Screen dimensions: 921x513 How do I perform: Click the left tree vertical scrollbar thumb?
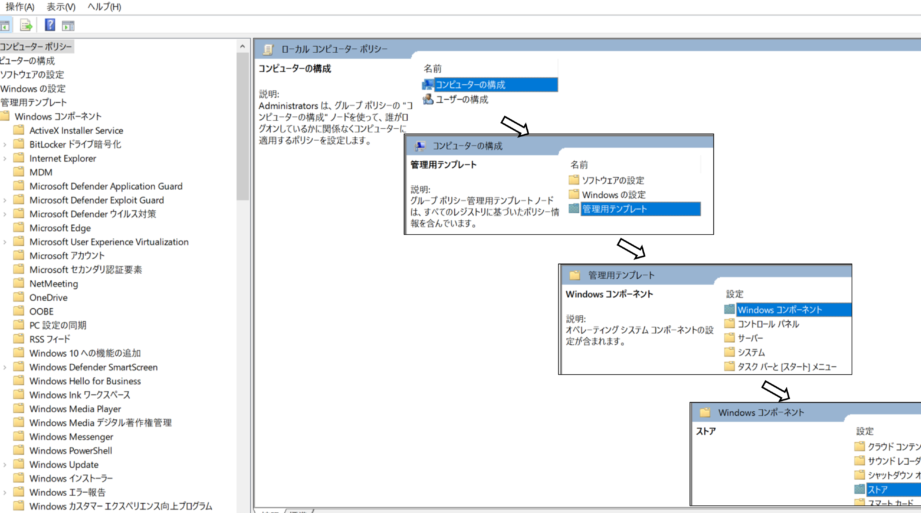[x=243, y=126]
